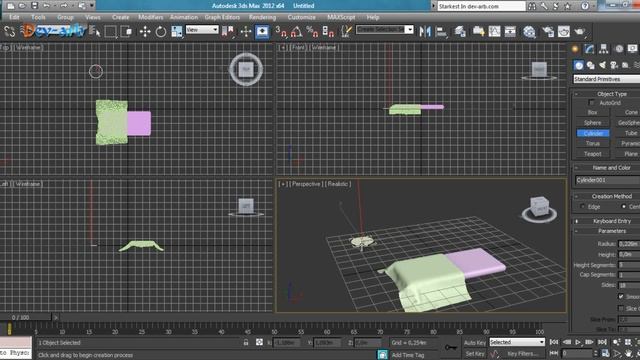Click the Help question mark icon

(x=585, y=6)
